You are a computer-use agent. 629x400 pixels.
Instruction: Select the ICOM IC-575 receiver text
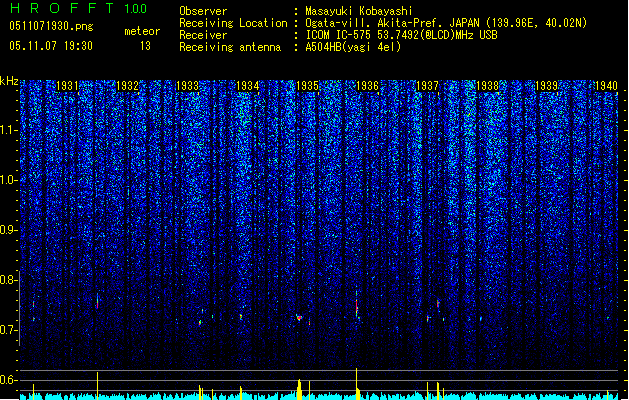point(401,35)
